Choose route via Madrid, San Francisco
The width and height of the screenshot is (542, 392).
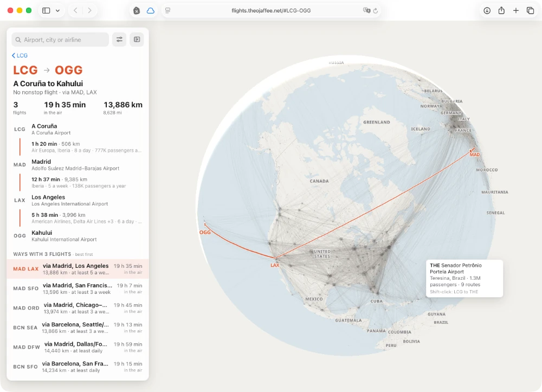tap(78, 288)
